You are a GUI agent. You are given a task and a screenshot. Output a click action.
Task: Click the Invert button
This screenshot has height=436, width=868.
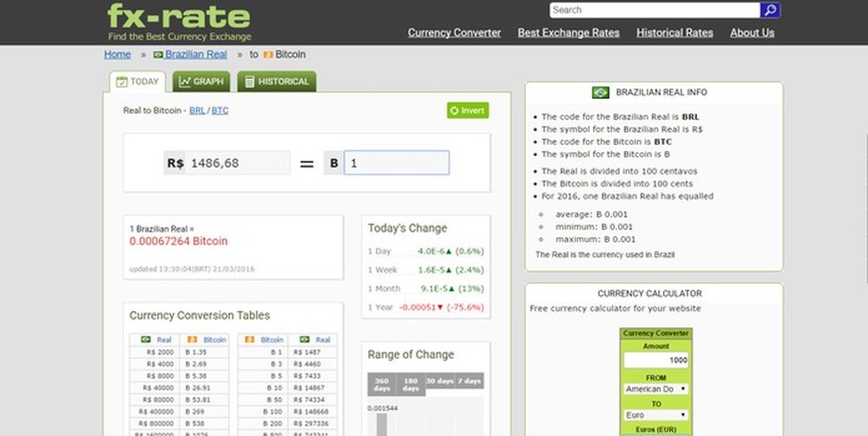(x=468, y=110)
